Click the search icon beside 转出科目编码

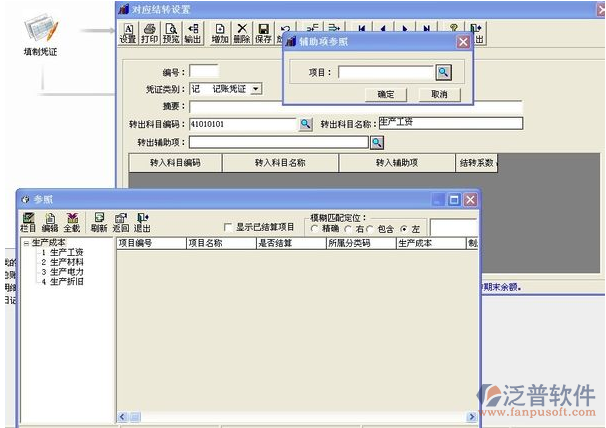click(307, 124)
